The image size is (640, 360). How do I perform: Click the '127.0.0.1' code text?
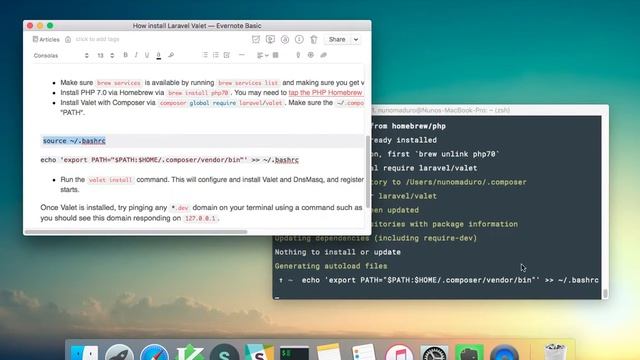[200, 219]
